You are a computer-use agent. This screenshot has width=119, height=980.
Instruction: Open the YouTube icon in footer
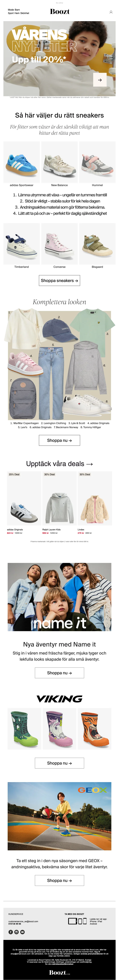coord(22,932)
